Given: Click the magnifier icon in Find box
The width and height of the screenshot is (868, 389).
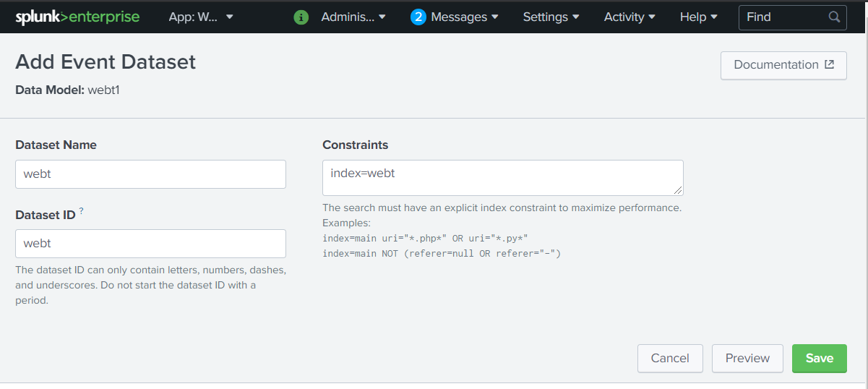Looking at the screenshot, I should 834,17.
